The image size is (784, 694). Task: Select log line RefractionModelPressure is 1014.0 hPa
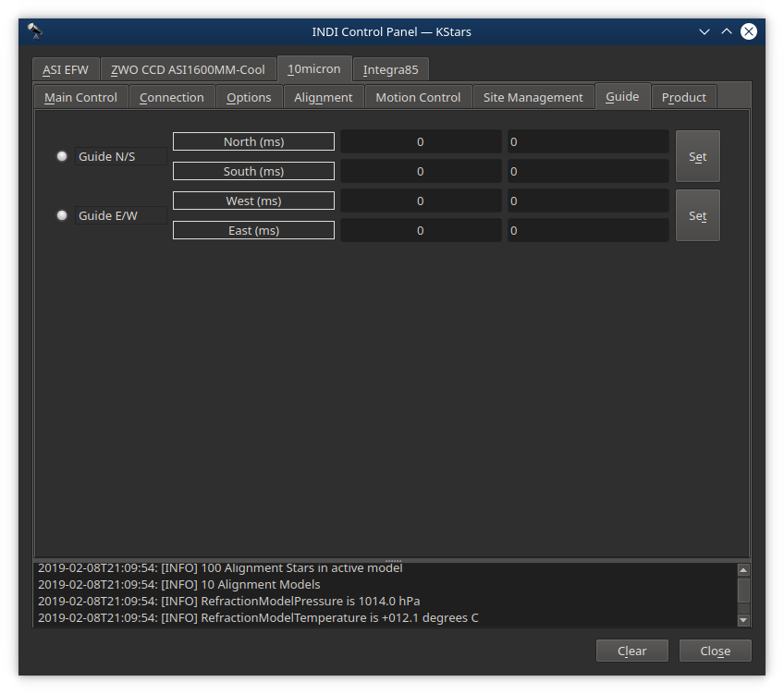pos(229,601)
